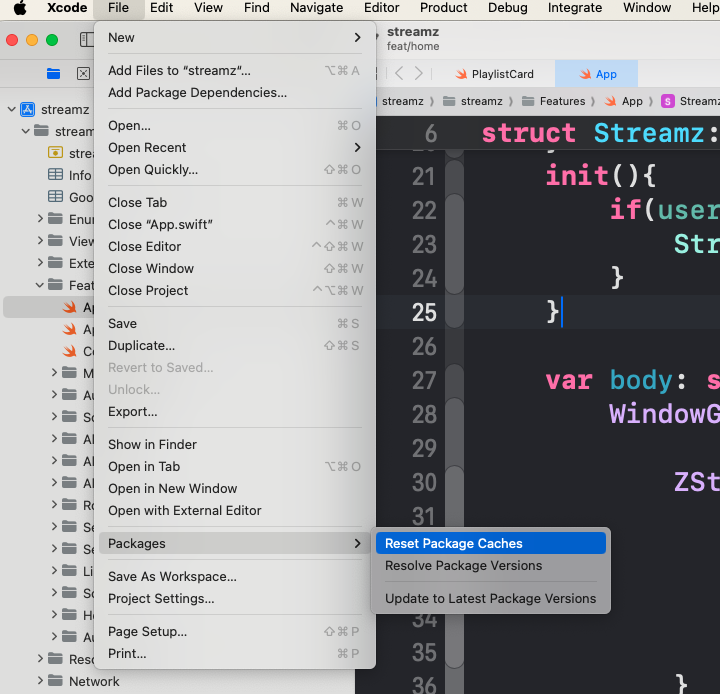Collapse the Features folder disclosure arrow
Screen dimensions: 720x694
tap(40, 285)
